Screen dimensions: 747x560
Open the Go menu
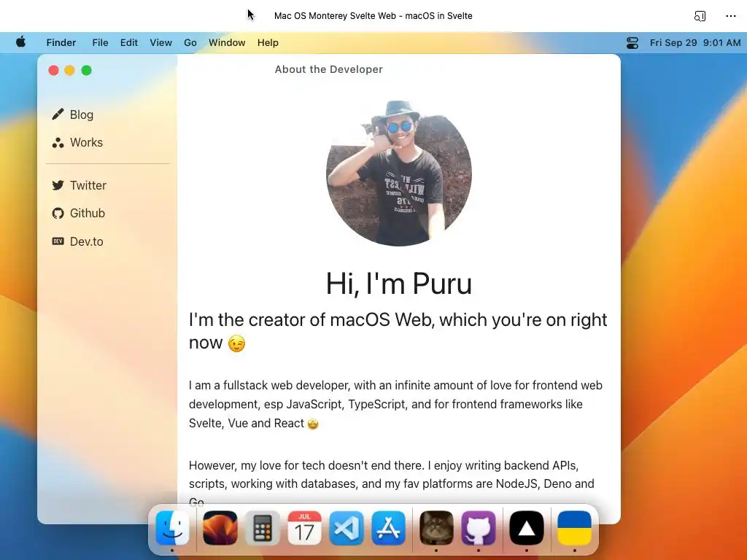pos(190,42)
